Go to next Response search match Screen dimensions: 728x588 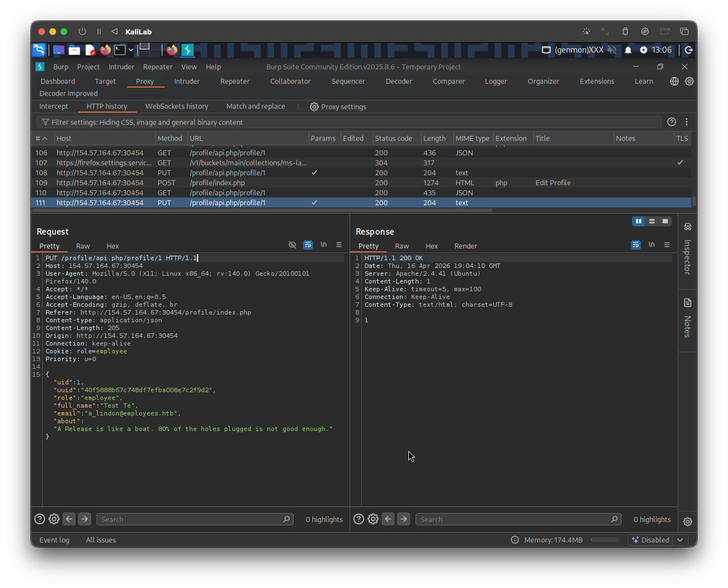(x=403, y=519)
